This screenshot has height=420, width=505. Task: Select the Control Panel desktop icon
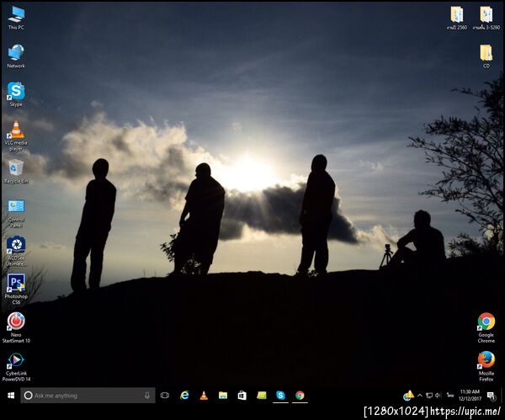click(16, 213)
